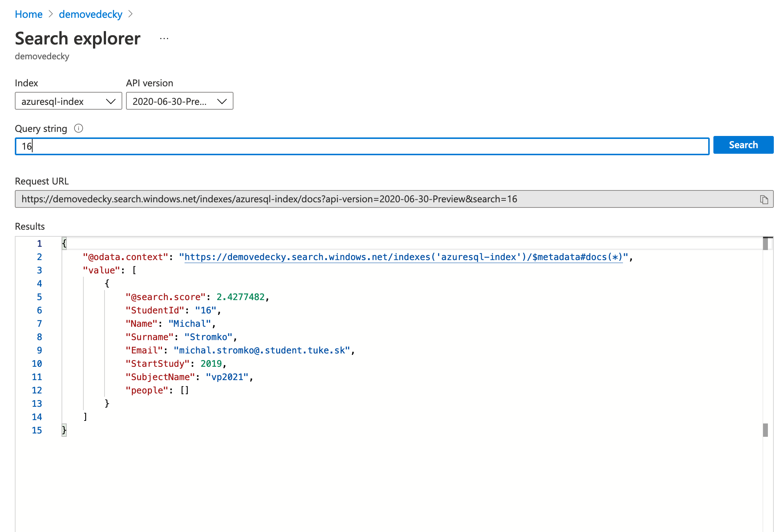Expand the API version dropdown
Image resolution: width=779 pixels, height=532 pixels.
point(180,101)
